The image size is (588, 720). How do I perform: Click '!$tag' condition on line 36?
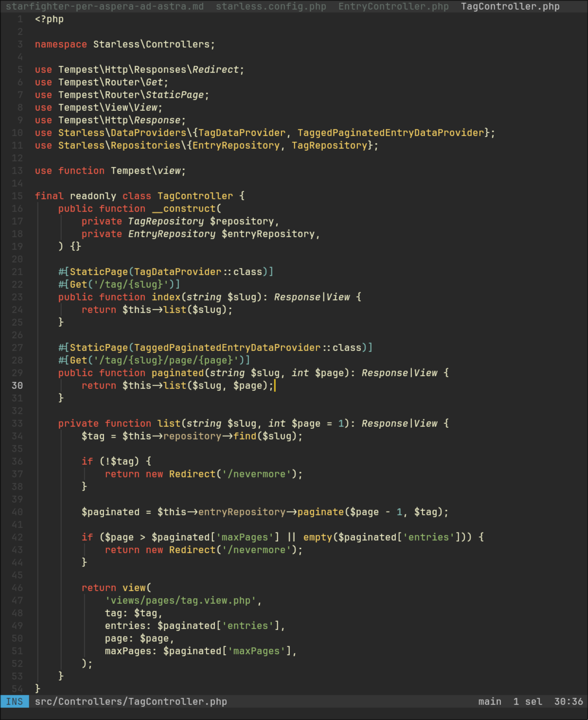[x=119, y=461]
